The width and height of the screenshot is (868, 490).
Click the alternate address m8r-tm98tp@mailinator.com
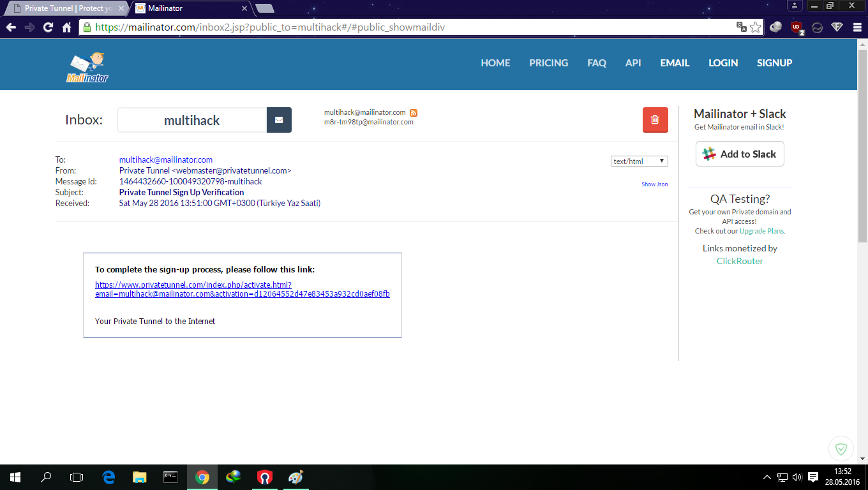click(x=369, y=122)
